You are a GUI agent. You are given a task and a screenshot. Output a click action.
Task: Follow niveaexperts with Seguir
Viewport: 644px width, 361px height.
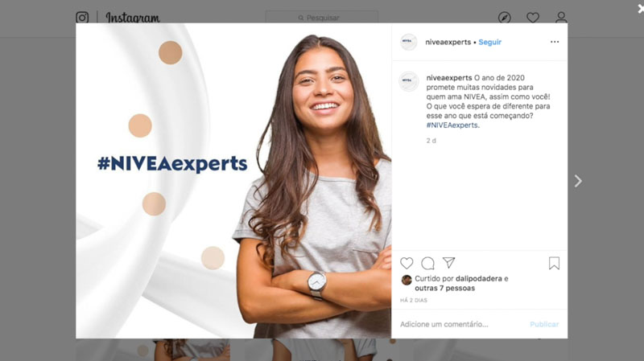click(490, 42)
